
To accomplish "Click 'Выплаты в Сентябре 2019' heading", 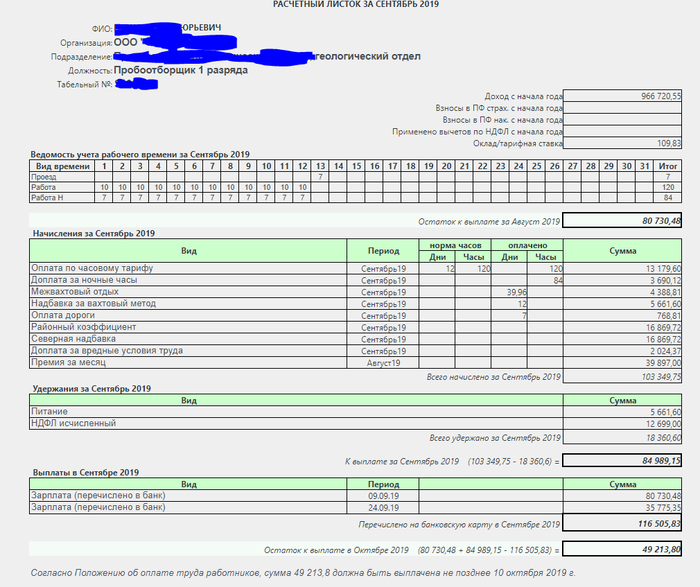I will point(86,472).
